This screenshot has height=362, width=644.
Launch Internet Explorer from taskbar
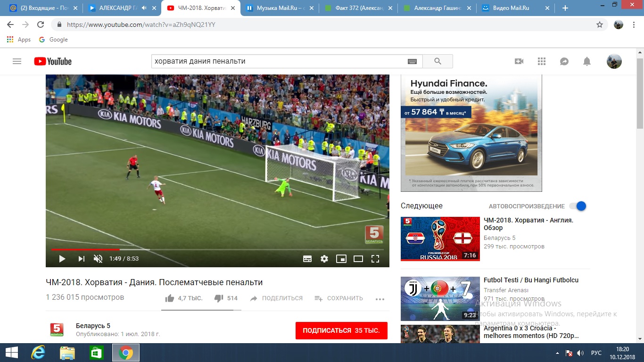point(38,353)
